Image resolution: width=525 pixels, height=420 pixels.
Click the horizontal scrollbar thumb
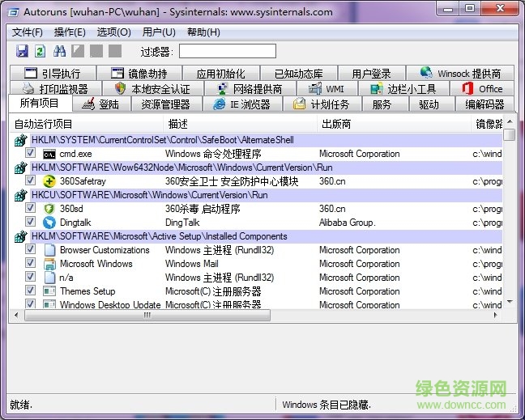[x=147, y=315]
